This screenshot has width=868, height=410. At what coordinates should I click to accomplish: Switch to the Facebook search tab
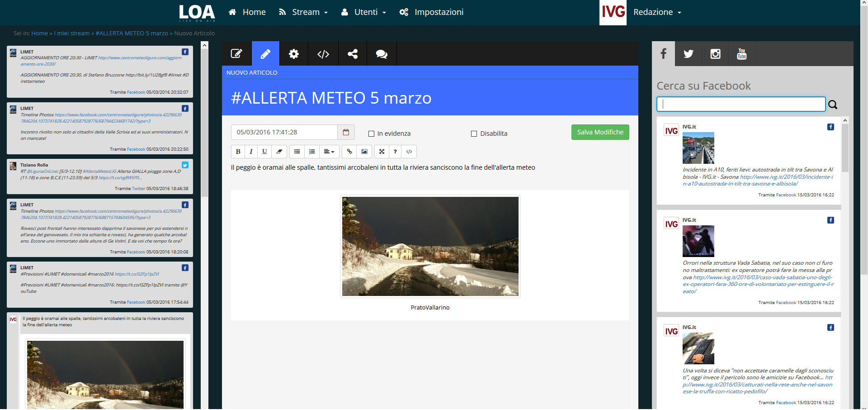tap(663, 54)
